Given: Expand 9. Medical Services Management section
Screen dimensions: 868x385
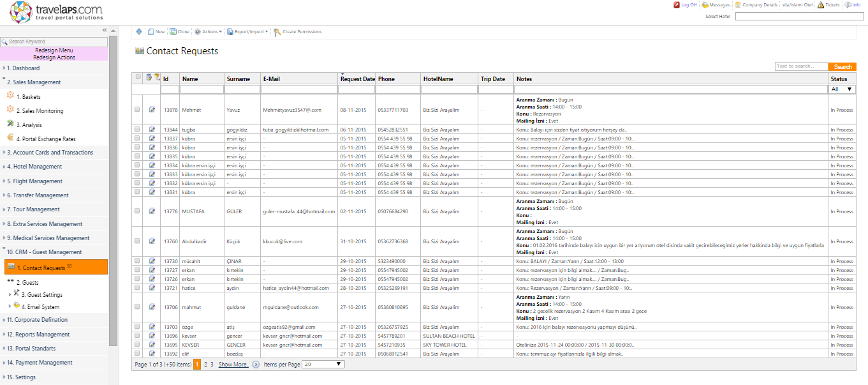Looking at the screenshot, I should coord(54,238).
